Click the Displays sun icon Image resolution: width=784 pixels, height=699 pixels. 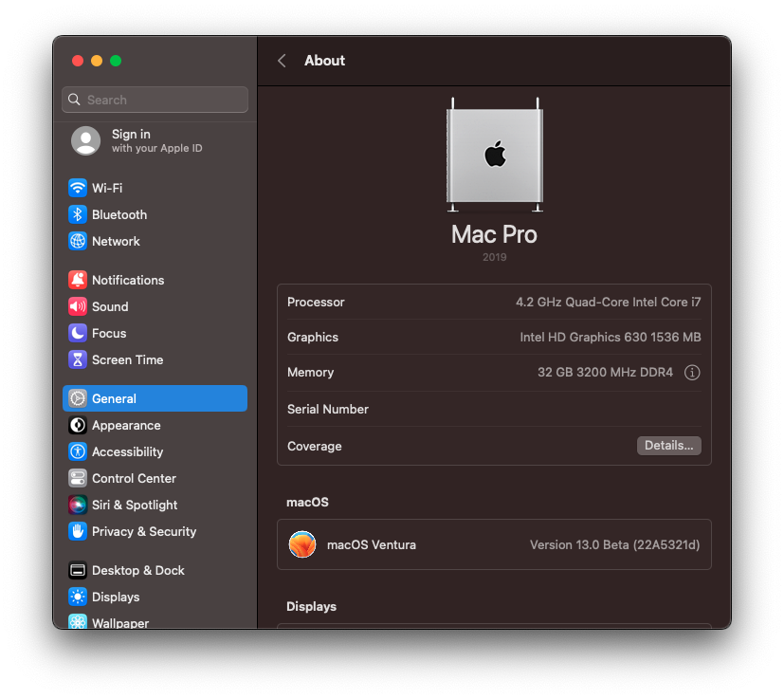(x=78, y=597)
